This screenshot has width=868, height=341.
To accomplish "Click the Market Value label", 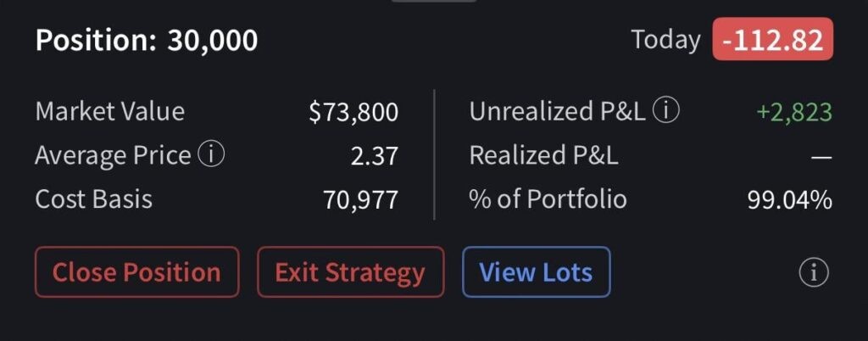I will pyautogui.click(x=109, y=111).
